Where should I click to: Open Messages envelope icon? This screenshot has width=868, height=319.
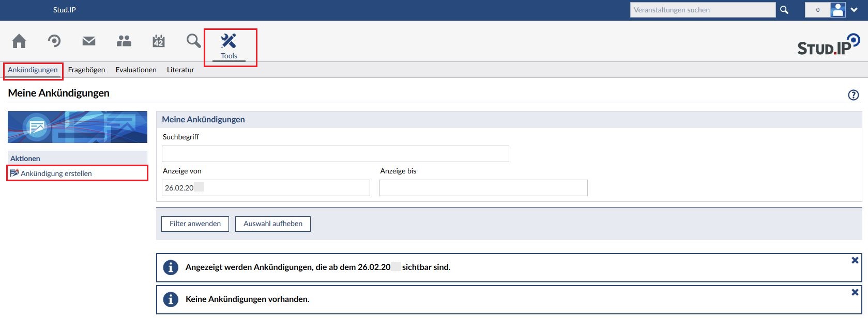[89, 41]
